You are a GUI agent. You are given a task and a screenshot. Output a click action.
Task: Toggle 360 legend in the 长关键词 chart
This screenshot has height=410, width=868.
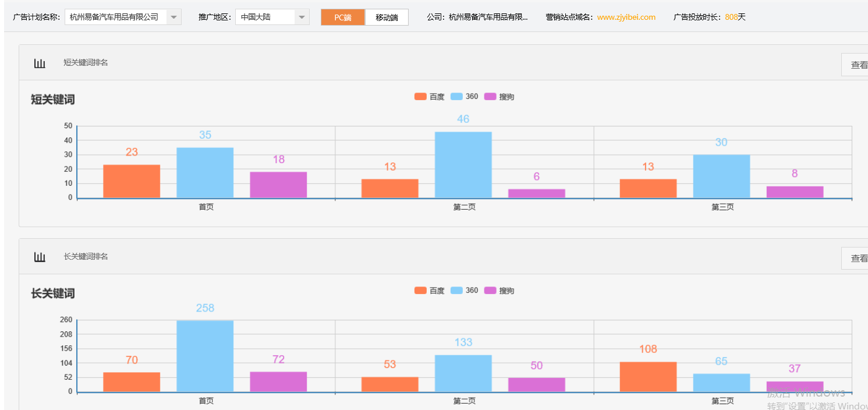point(464,291)
